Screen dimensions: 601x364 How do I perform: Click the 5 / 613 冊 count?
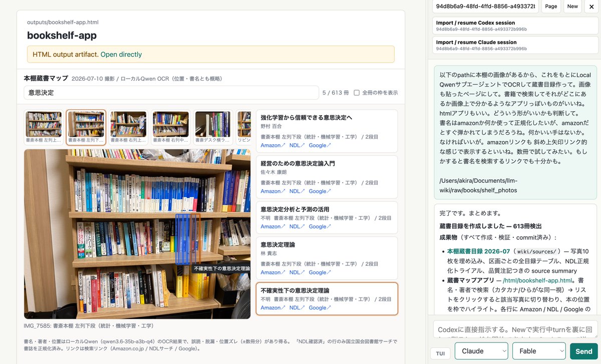(336, 93)
